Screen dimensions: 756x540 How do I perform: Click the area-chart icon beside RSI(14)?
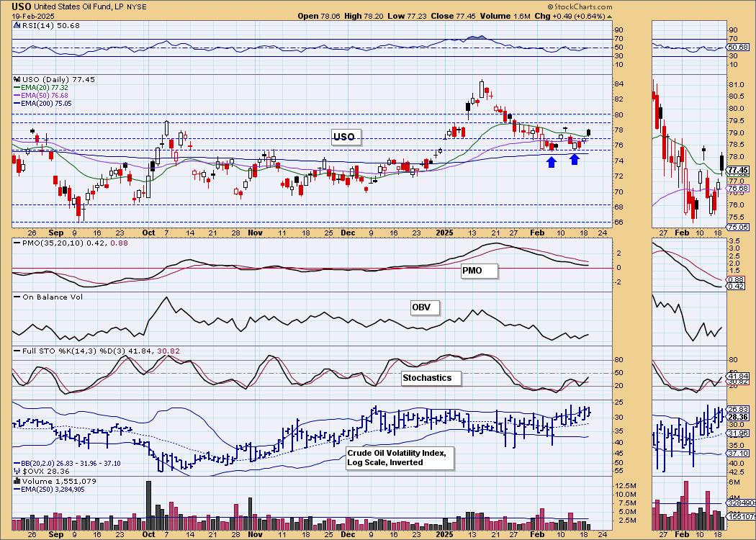pyautogui.click(x=17, y=25)
